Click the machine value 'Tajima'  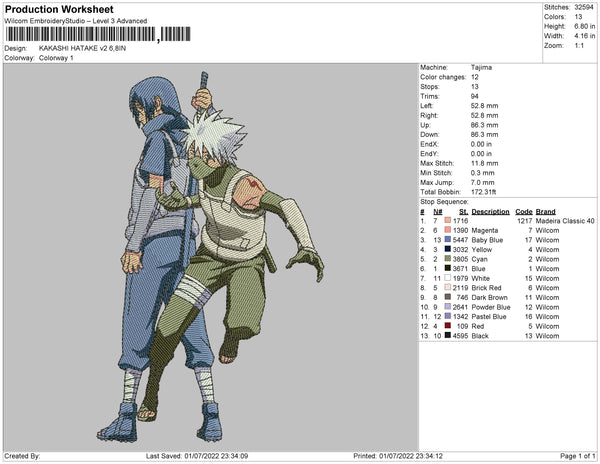[x=481, y=67]
